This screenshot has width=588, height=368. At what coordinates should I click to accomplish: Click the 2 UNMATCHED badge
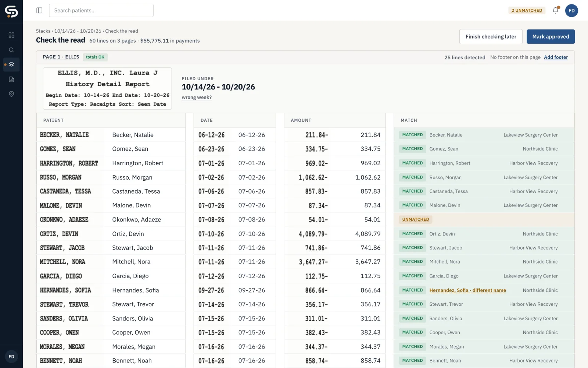point(527,10)
